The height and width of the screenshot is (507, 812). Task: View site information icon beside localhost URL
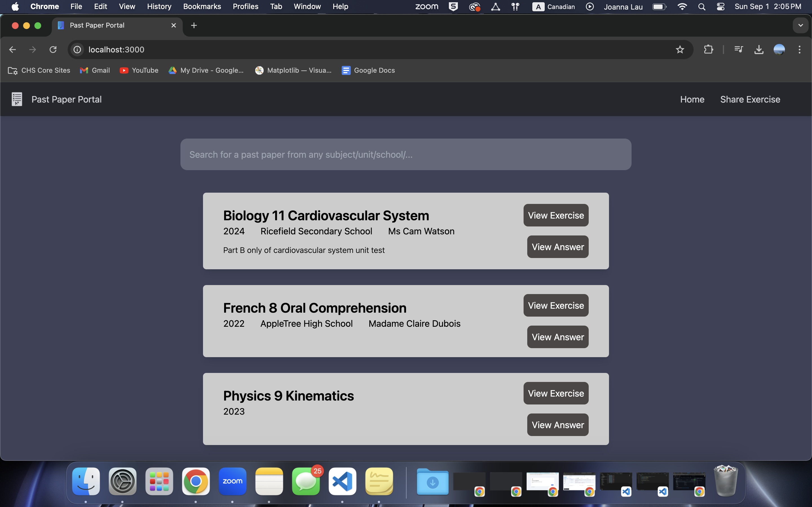click(x=77, y=50)
